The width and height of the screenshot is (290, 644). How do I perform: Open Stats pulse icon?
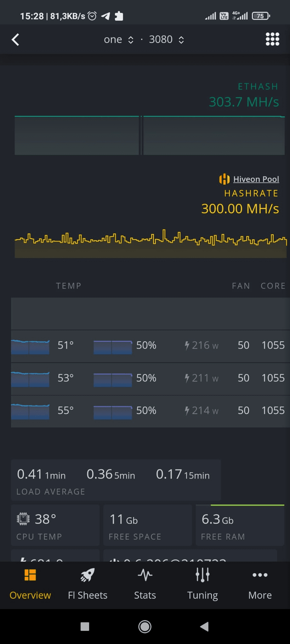click(145, 575)
